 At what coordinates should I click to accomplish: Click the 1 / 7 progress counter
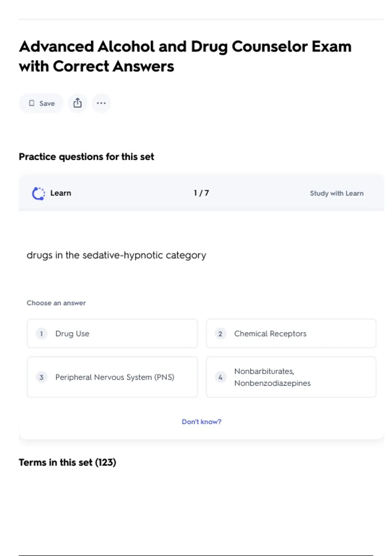point(201,193)
